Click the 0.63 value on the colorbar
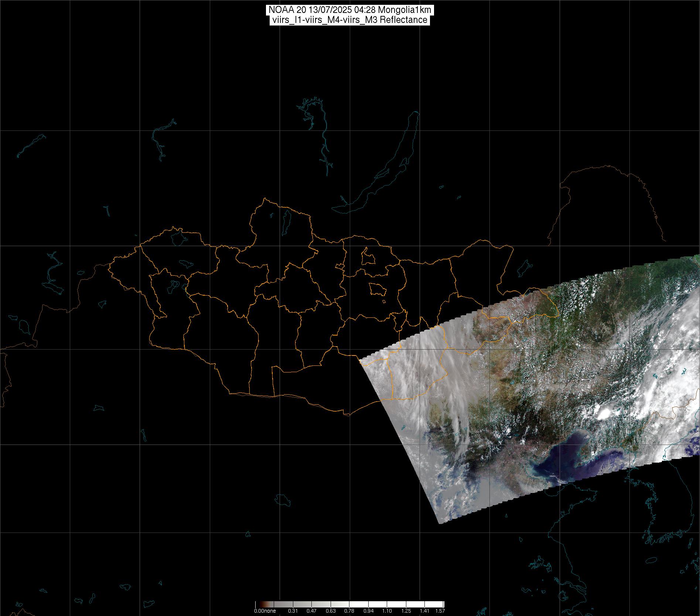Viewport: 700px width, 616px height. 330,611
